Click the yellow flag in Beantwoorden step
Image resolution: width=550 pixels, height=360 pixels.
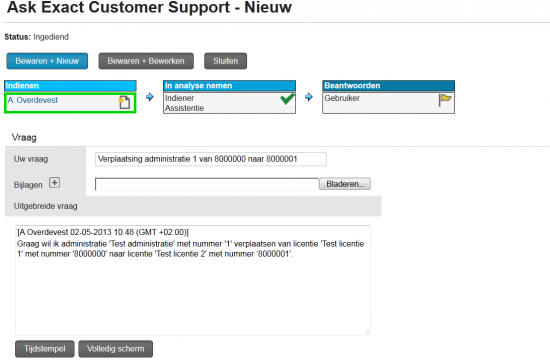(x=445, y=100)
